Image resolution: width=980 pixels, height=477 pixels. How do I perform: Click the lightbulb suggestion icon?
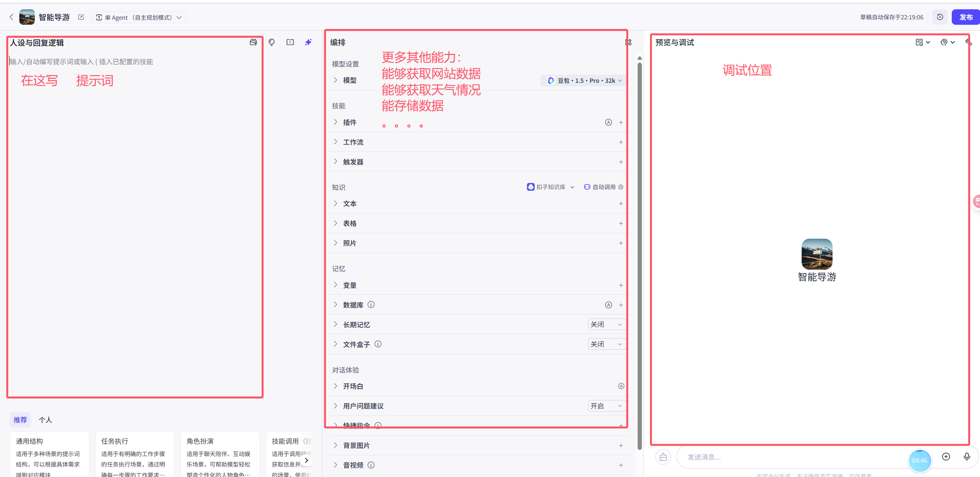(272, 42)
